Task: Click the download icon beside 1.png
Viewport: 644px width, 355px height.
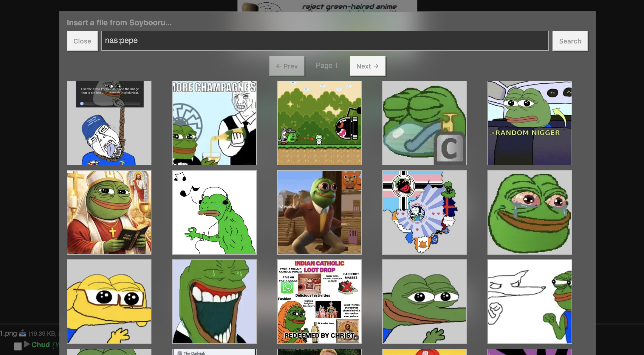Action: coord(23,333)
